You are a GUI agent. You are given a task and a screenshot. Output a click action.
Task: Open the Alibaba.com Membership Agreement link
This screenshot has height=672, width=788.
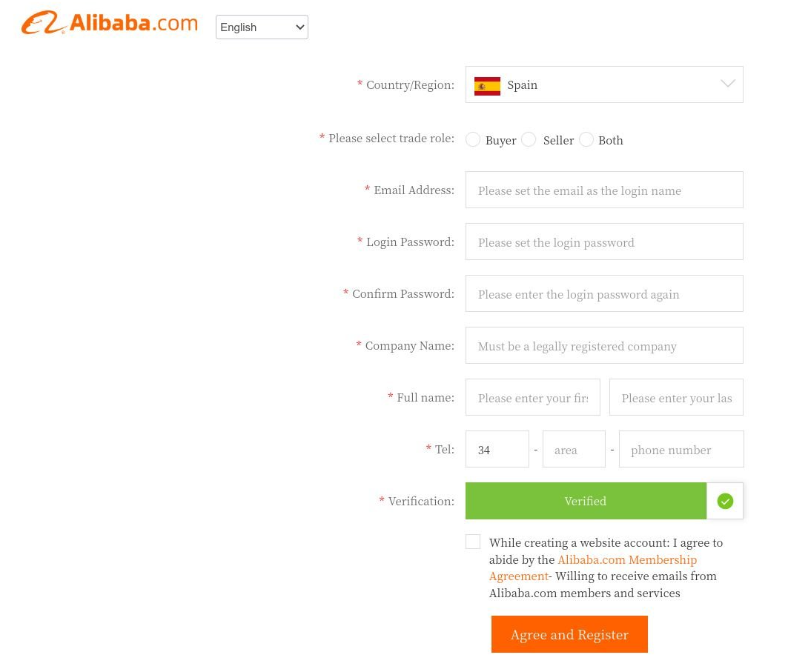coord(626,559)
